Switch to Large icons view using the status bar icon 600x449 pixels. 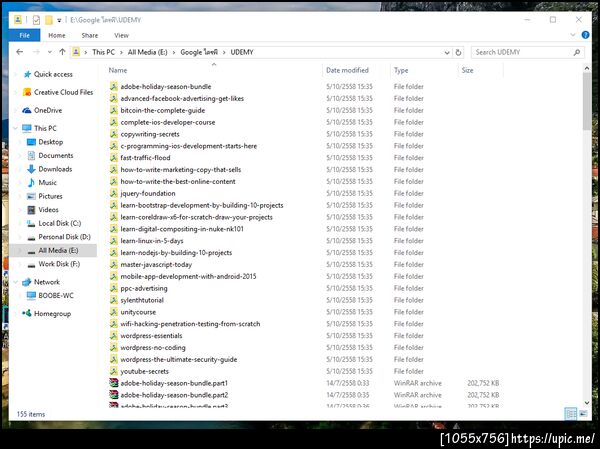[x=583, y=414]
